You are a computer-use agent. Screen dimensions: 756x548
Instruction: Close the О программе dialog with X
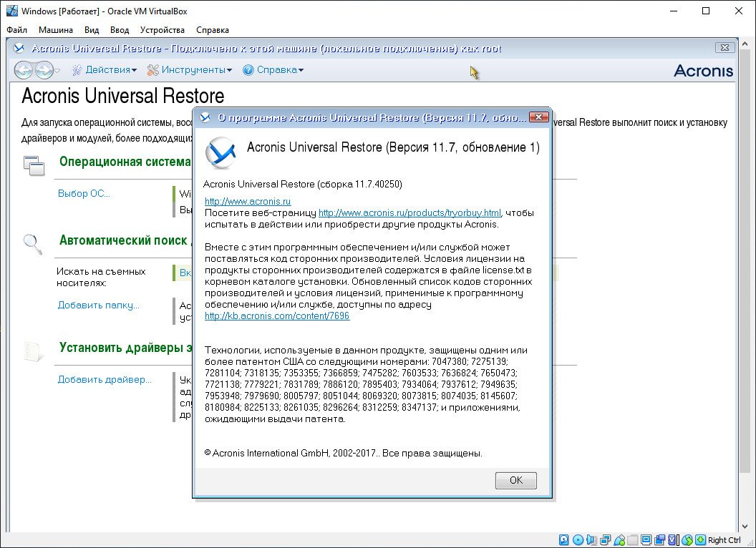click(x=538, y=117)
